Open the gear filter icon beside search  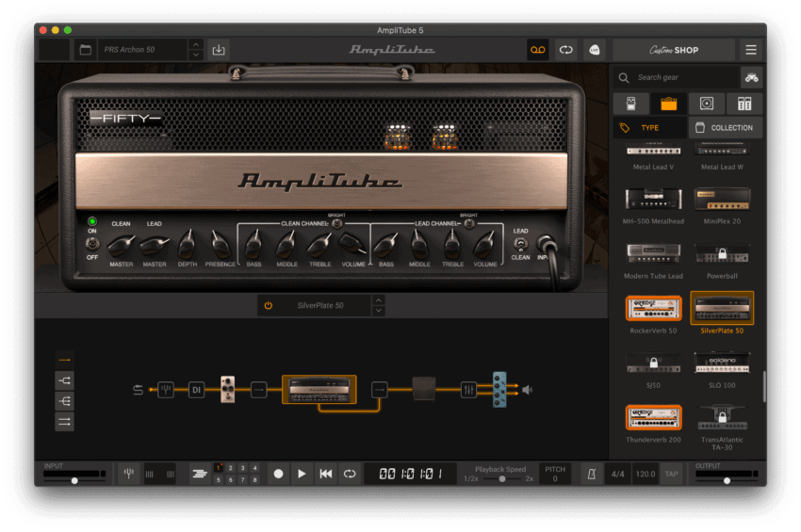(x=751, y=77)
